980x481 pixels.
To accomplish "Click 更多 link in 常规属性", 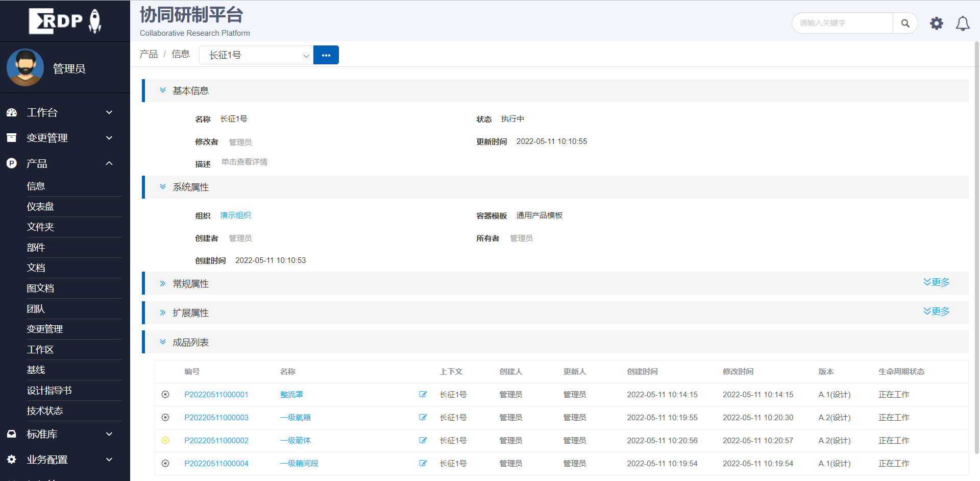I will point(936,282).
